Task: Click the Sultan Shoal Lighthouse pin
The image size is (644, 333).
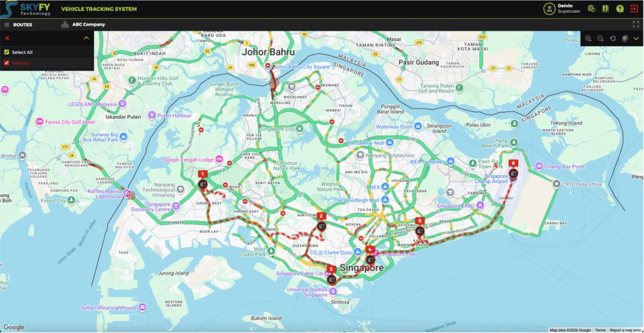Action: pos(142,308)
